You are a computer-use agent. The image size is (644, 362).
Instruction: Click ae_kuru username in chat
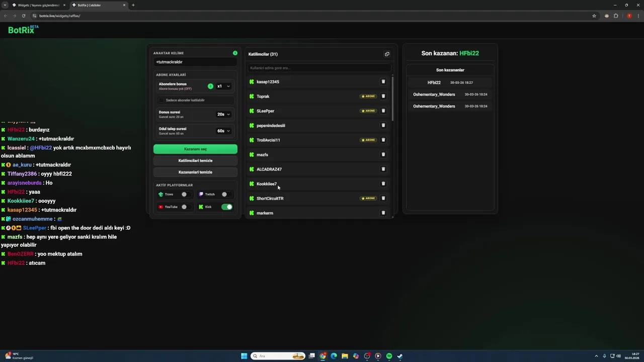click(x=22, y=165)
